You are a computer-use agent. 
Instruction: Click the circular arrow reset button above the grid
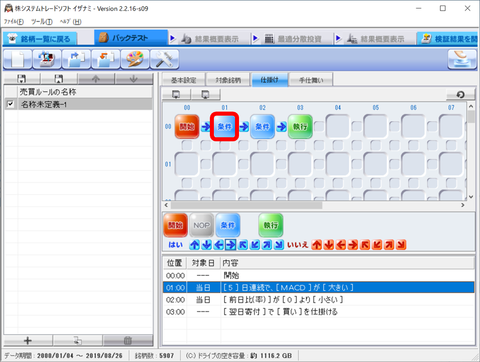pos(460,95)
